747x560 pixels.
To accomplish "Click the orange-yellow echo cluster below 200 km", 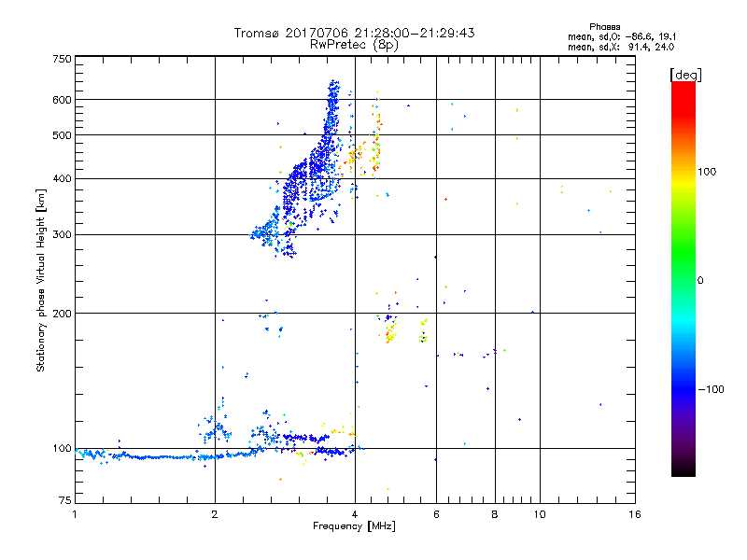I will pyautogui.click(x=390, y=332).
